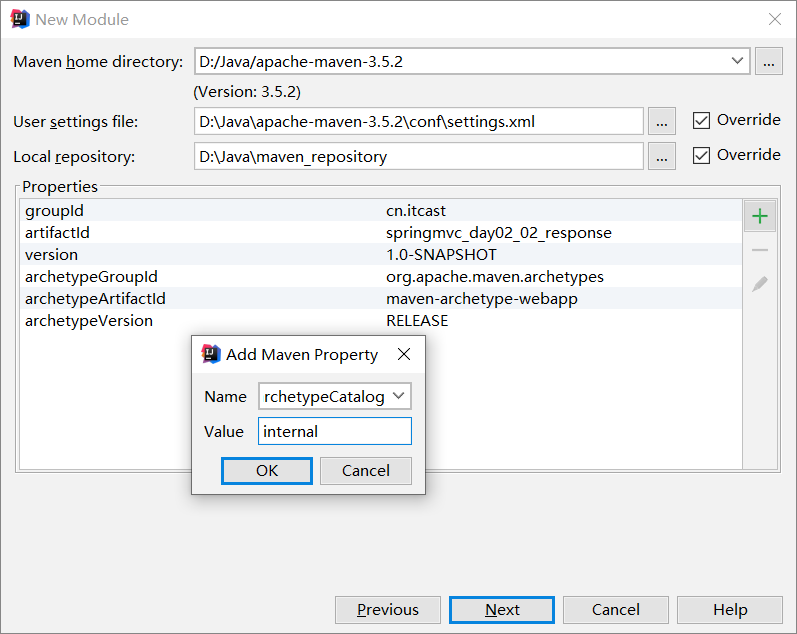Browse for User settings file
This screenshot has height=634, width=797.
pos(661,122)
